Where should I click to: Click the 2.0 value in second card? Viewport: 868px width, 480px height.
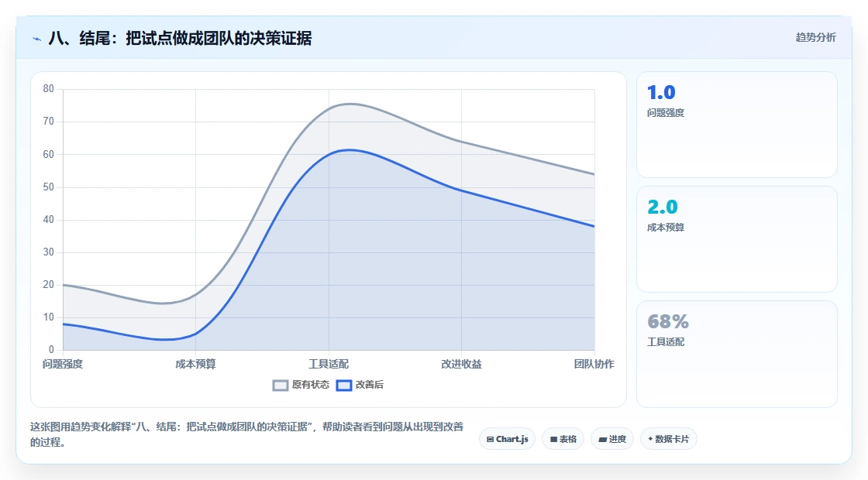click(x=662, y=207)
